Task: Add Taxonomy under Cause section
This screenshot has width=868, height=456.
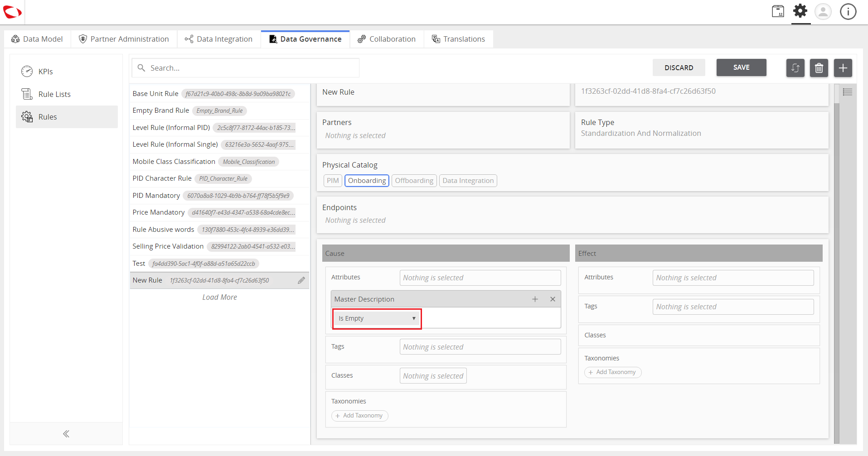Action: pos(359,416)
